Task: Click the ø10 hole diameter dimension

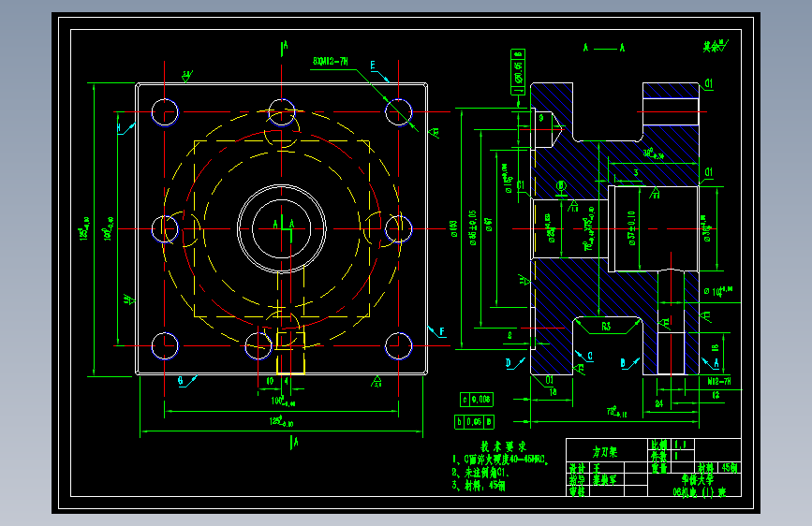Action: tap(718, 291)
